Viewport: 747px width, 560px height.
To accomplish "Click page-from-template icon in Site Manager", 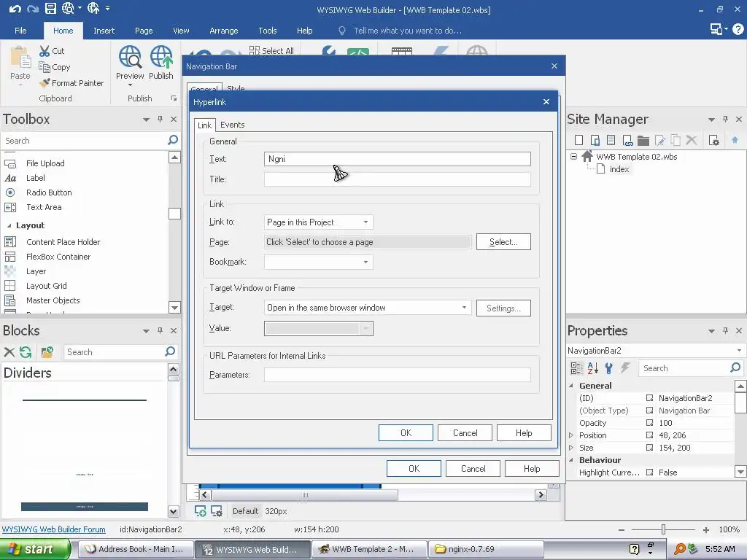I will pos(611,140).
